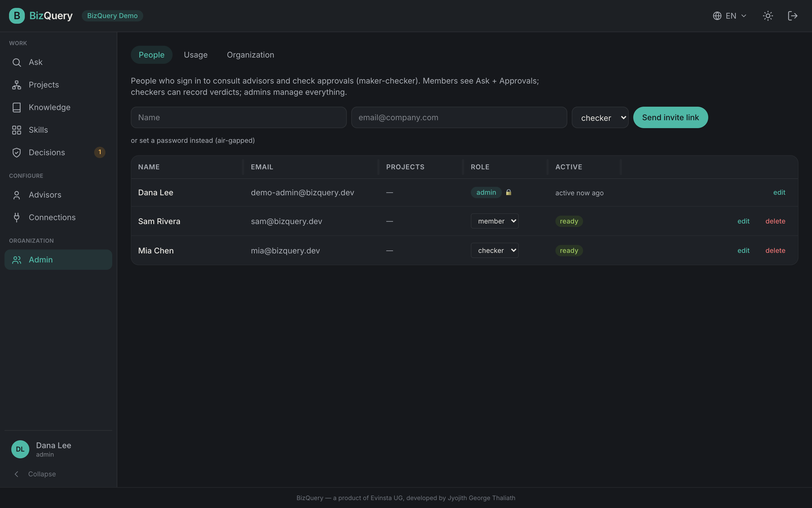This screenshot has height=508, width=812.
Task: Click the DL avatar circle
Action: click(20, 449)
